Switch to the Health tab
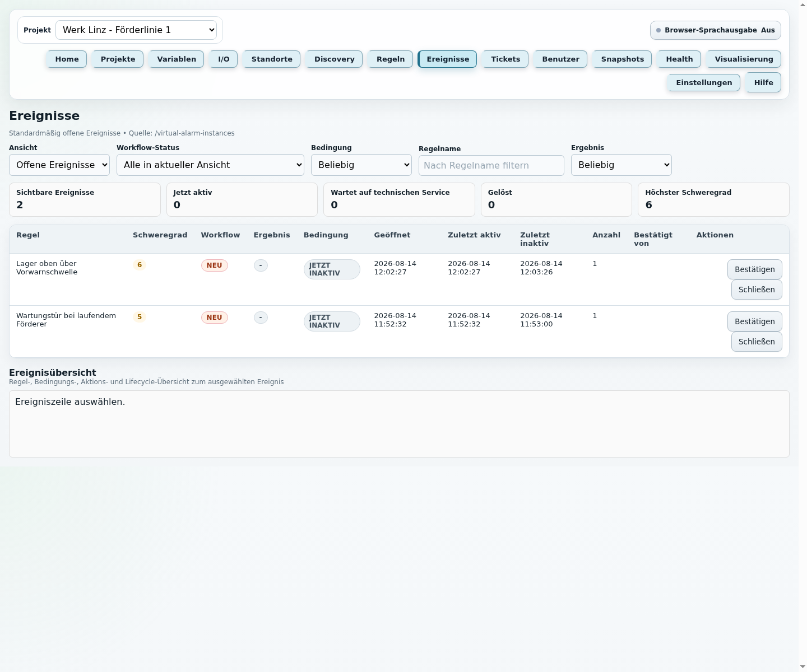Image resolution: width=807 pixels, height=672 pixels. 679,59
